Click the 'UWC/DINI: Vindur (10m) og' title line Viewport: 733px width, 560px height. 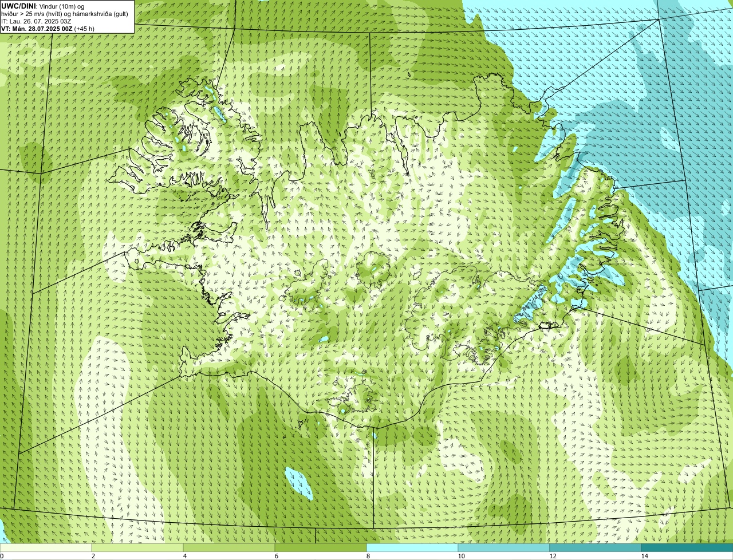tap(42, 6)
